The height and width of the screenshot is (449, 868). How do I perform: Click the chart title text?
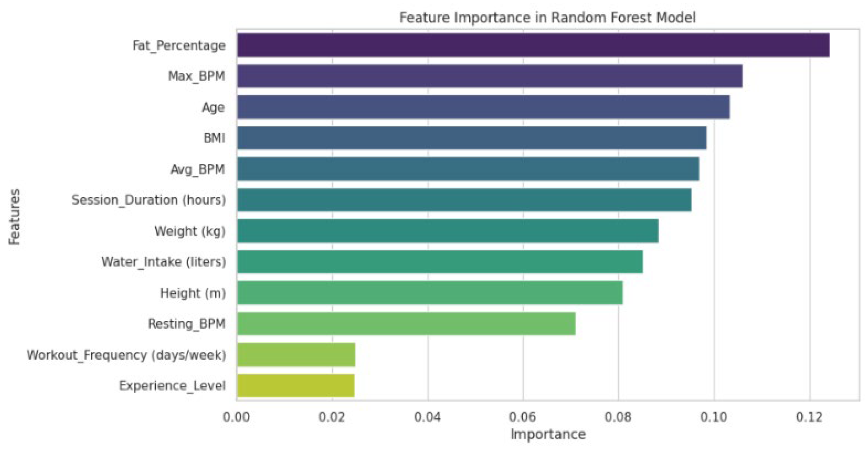click(548, 17)
